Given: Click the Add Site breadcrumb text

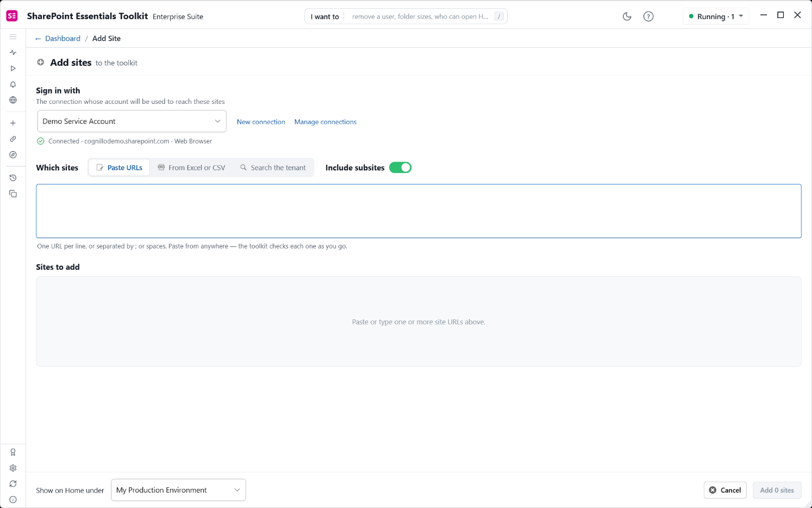Looking at the screenshot, I should click(107, 39).
